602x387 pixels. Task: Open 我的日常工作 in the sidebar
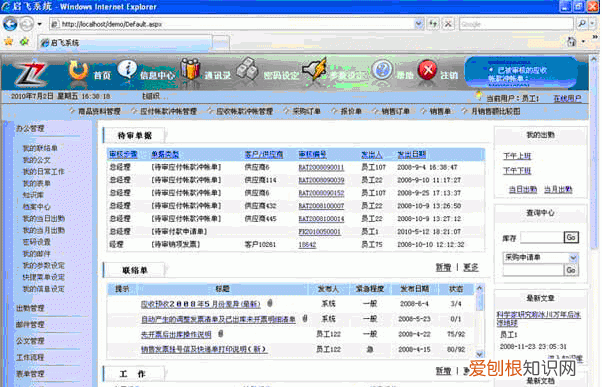pos(43,172)
